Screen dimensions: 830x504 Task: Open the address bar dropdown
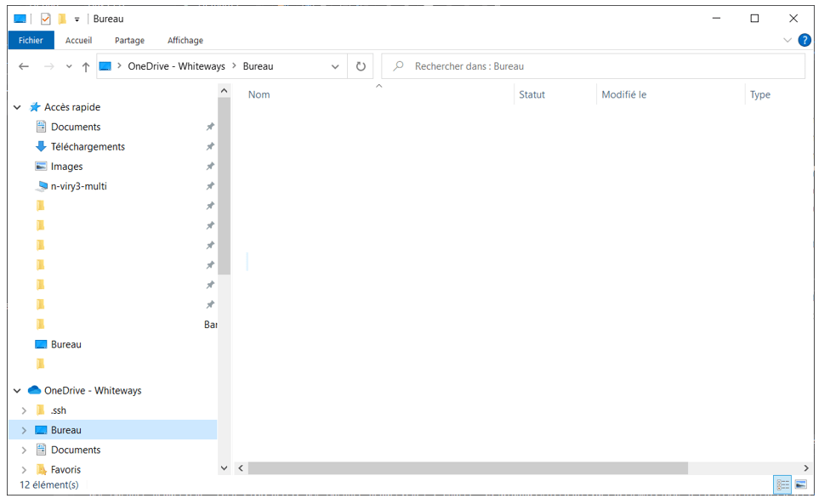[335, 65]
